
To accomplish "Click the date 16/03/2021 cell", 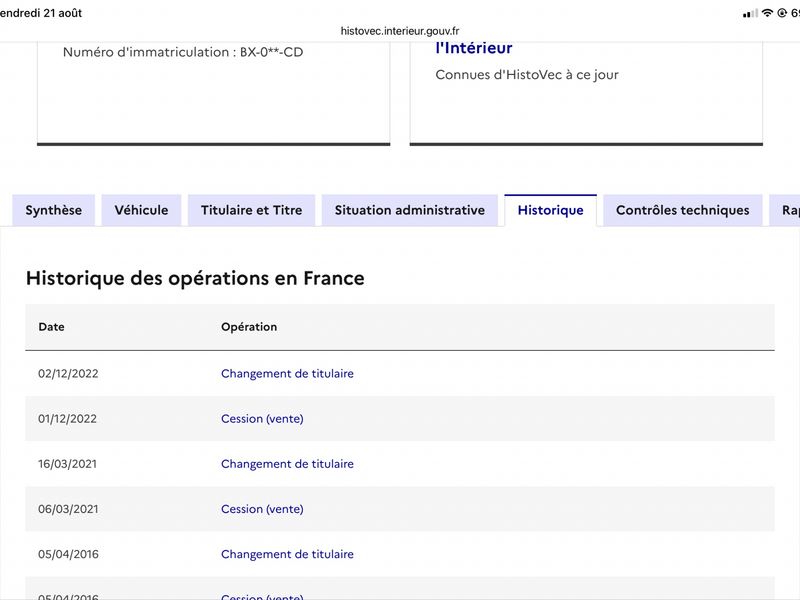I will pos(67,464).
